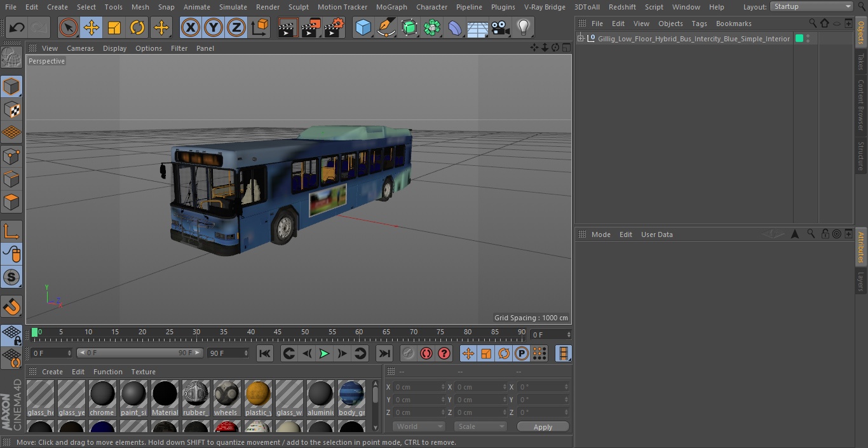Open Layout dropdown showing Startup

811,6
